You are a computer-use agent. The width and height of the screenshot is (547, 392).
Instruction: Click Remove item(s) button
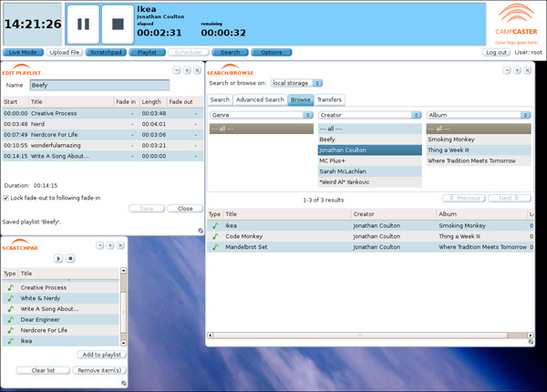click(x=99, y=370)
